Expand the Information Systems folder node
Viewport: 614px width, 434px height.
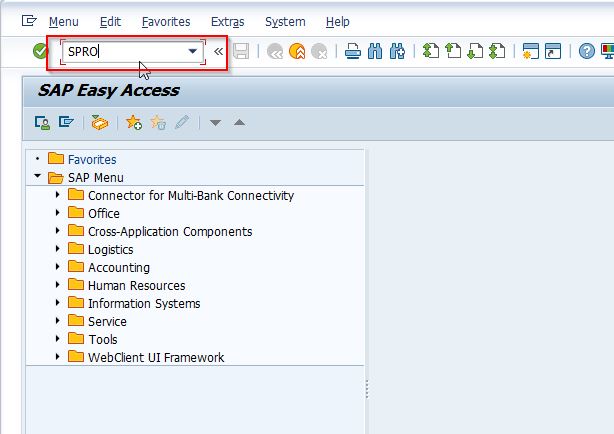point(58,302)
